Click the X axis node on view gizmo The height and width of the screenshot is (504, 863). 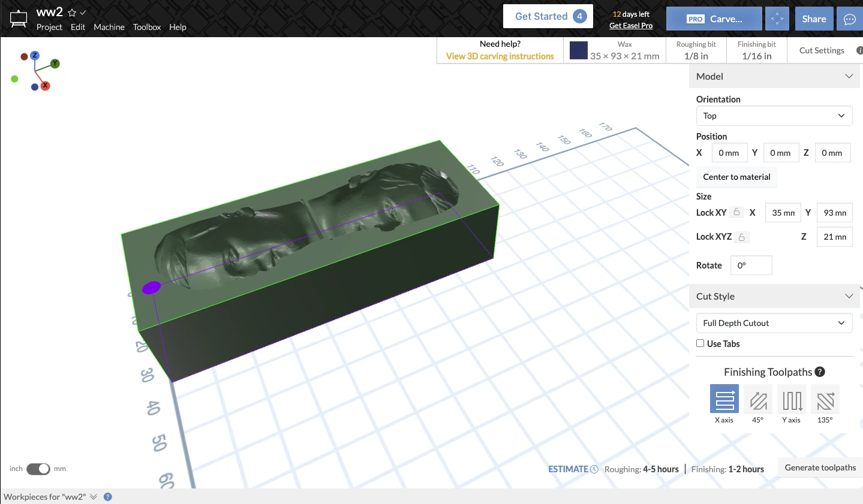tap(45, 86)
